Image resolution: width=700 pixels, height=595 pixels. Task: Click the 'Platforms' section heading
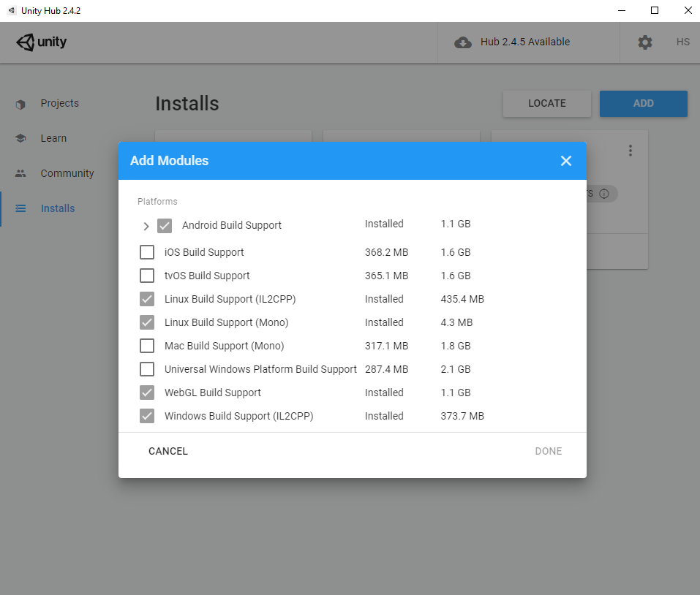[x=157, y=202]
